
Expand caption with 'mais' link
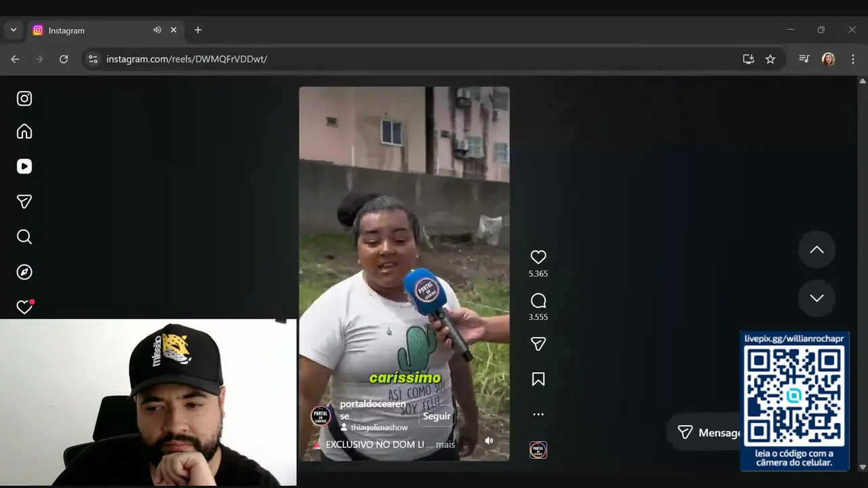tap(446, 445)
